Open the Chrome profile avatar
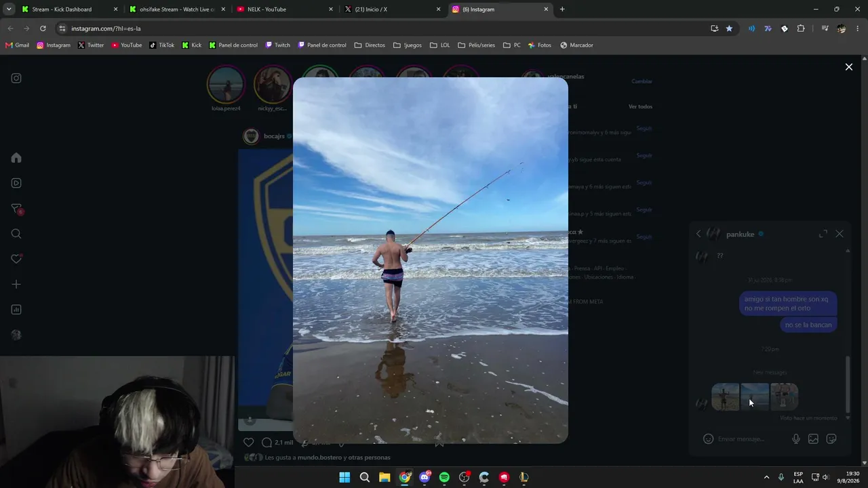The height and width of the screenshot is (488, 868). [842, 28]
